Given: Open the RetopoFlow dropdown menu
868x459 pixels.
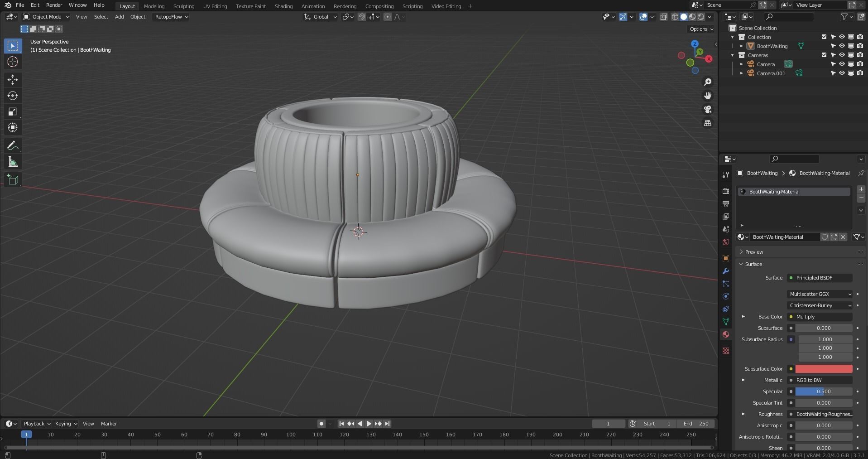Looking at the screenshot, I should click(x=171, y=17).
